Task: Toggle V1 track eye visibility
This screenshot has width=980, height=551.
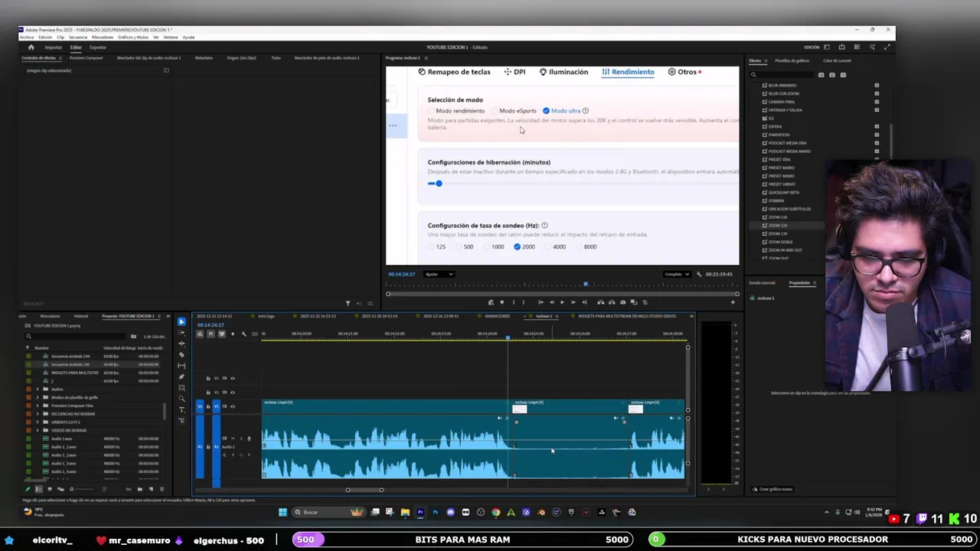Action: pyautogui.click(x=233, y=406)
